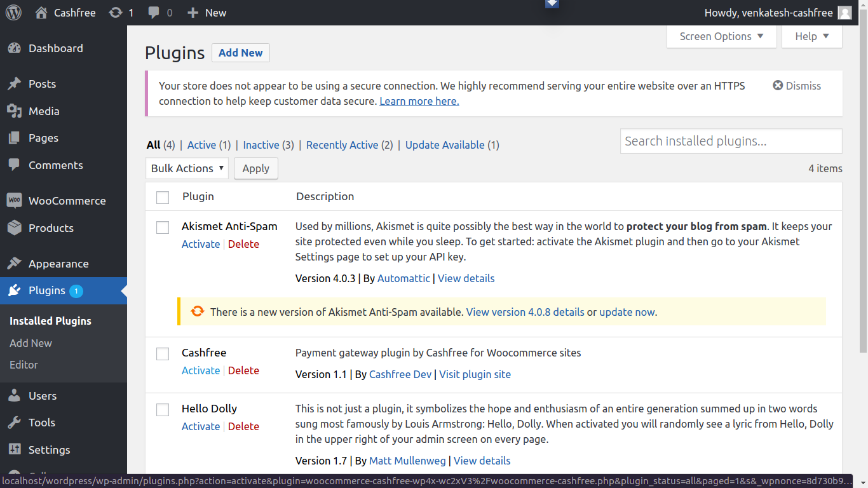Open the updates icon in admin bar
This screenshot has height=488, width=868.
coord(116,13)
